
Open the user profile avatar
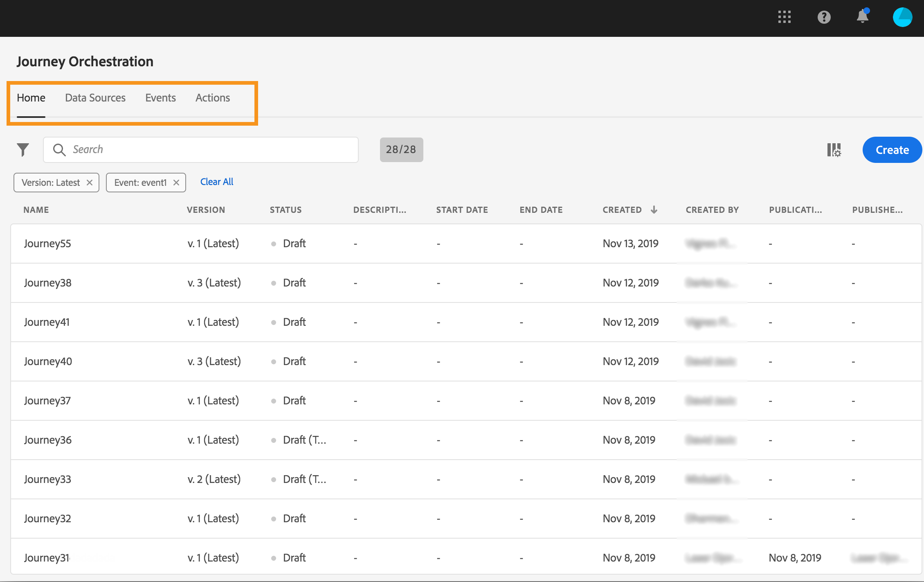[902, 17]
